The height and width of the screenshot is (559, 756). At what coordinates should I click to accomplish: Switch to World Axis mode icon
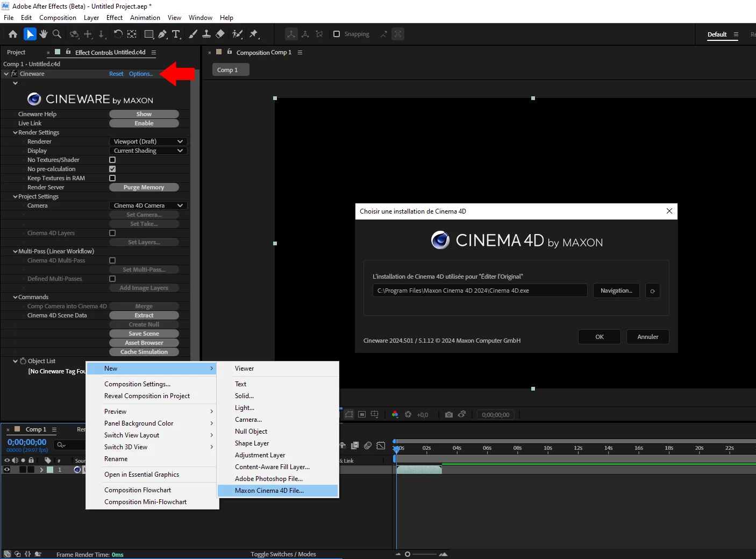305,34
